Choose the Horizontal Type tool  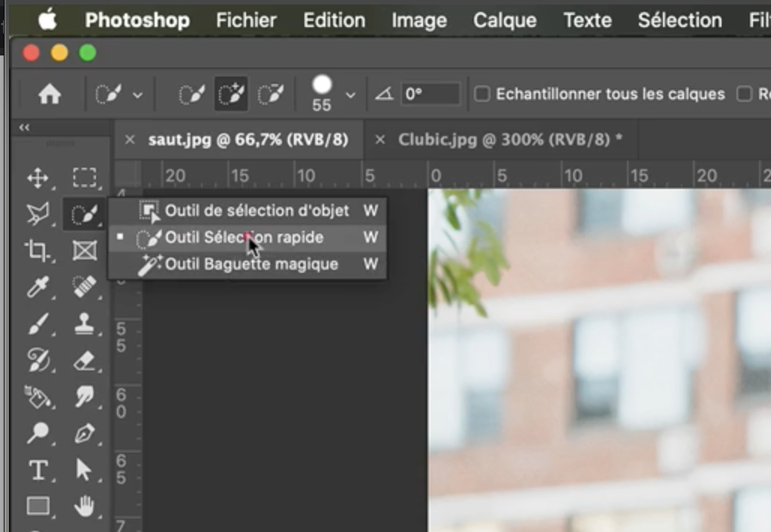pyautogui.click(x=37, y=470)
